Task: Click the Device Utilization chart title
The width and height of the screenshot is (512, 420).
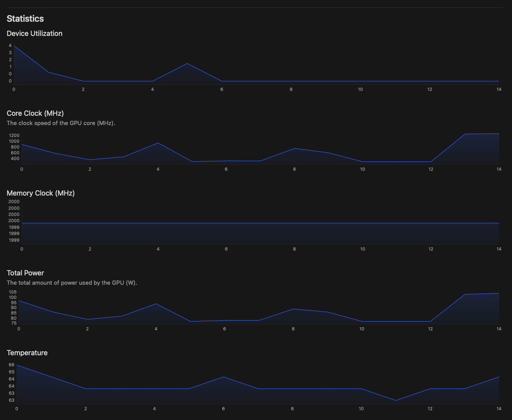Action: pos(35,34)
